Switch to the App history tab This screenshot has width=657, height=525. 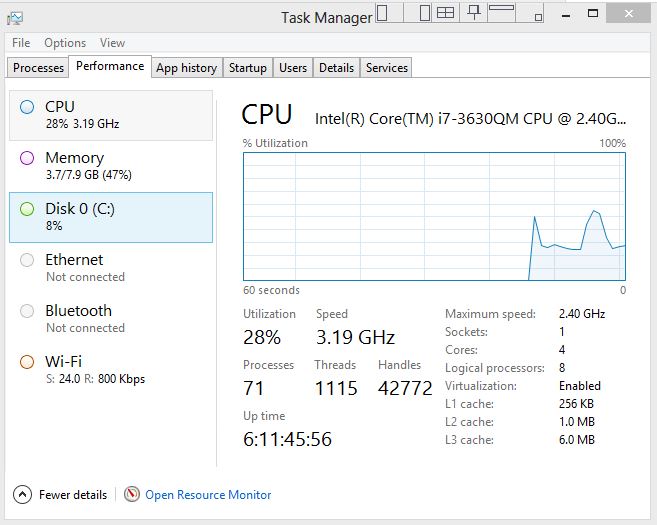[x=186, y=68]
